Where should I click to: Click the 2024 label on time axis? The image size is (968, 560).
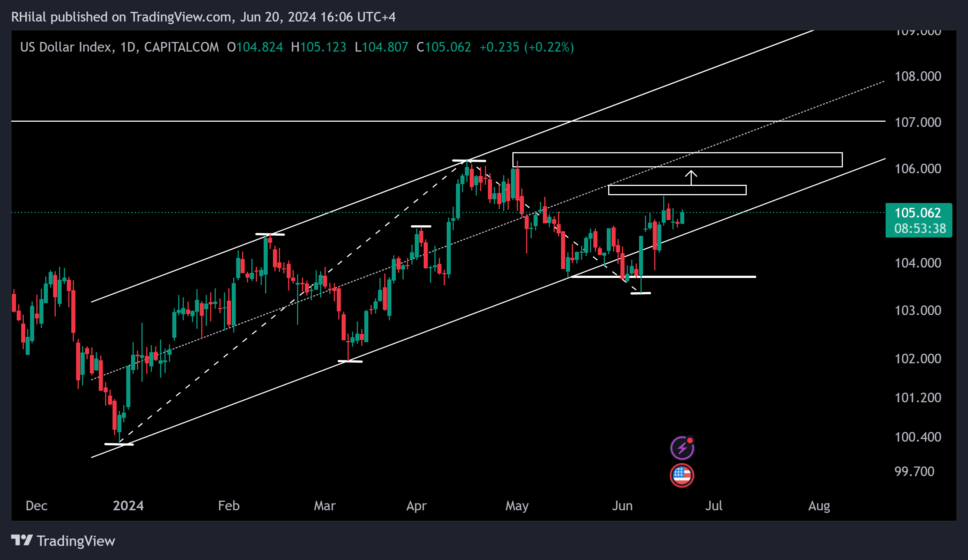click(x=128, y=506)
